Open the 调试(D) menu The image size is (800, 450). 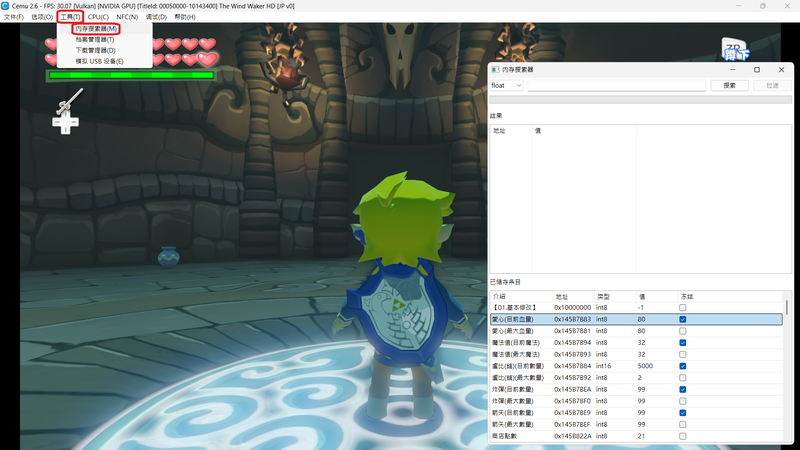(x=156, y=17)
